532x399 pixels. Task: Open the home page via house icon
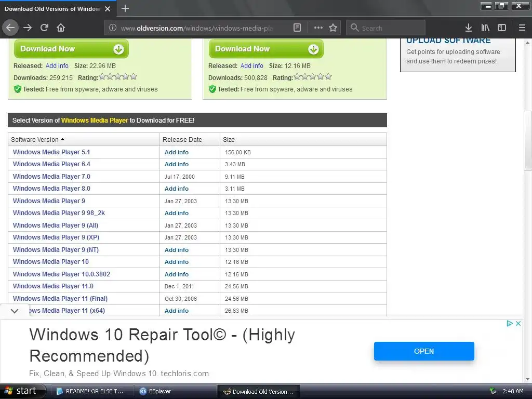(x=61, y=28)
